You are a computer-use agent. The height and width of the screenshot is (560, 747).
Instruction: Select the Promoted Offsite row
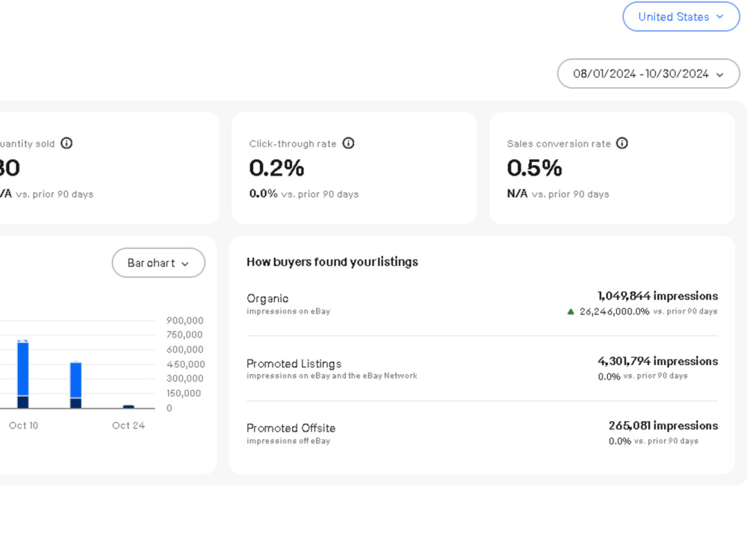point(482,433)
